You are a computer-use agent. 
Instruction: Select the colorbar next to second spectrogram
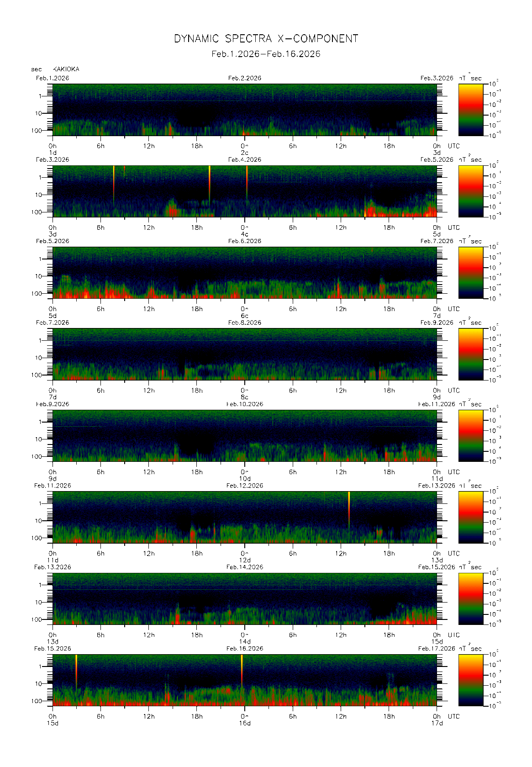coord(470,191)
